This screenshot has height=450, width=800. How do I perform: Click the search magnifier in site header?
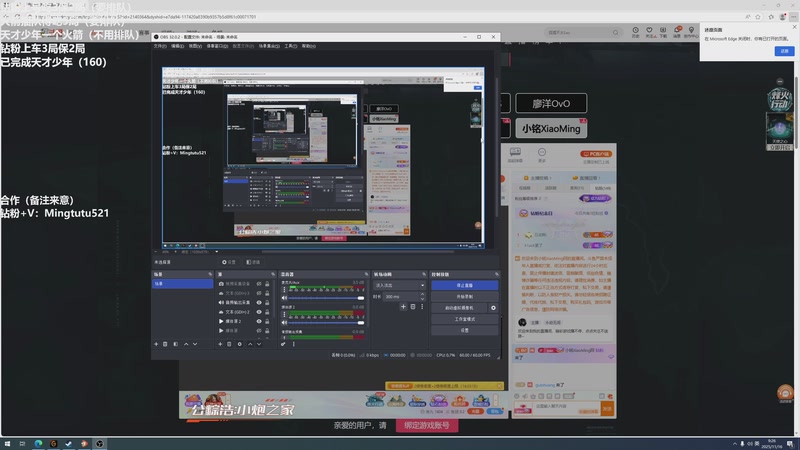click(616, 33)
